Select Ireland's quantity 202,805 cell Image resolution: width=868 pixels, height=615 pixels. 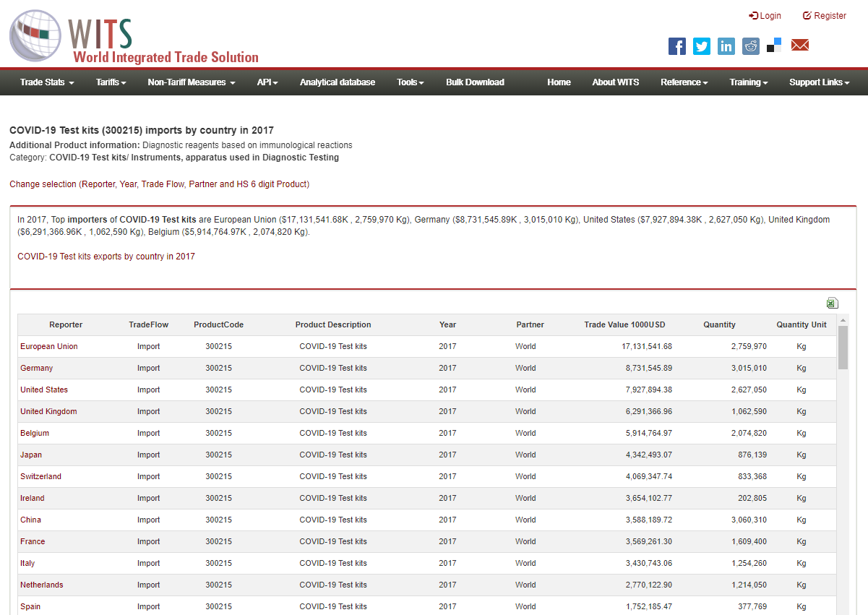(753, 498)
